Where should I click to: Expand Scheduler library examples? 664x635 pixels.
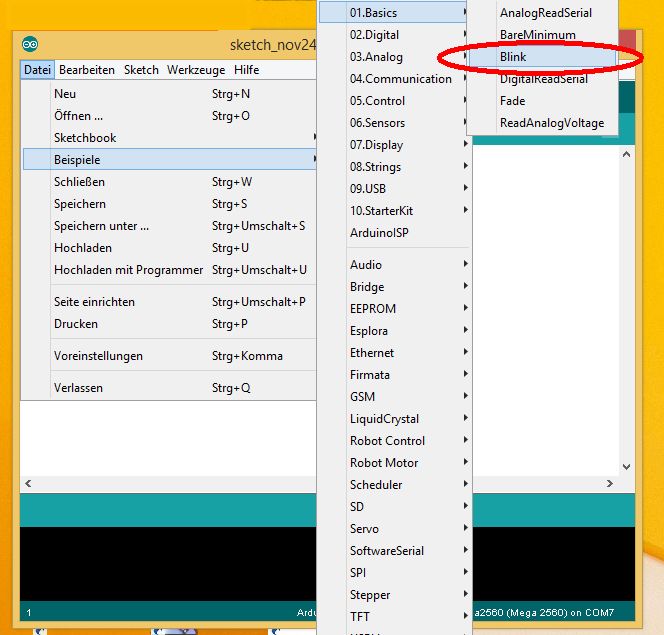point(395,485)
